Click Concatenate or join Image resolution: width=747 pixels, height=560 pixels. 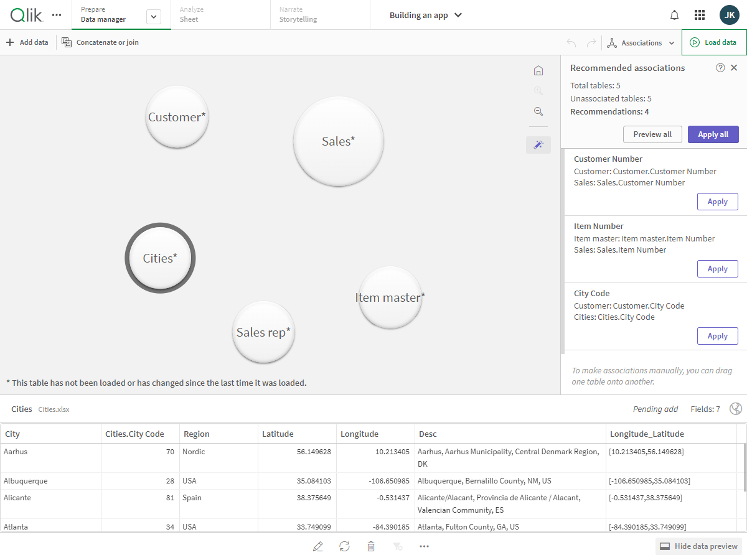[x=100, y=42]
